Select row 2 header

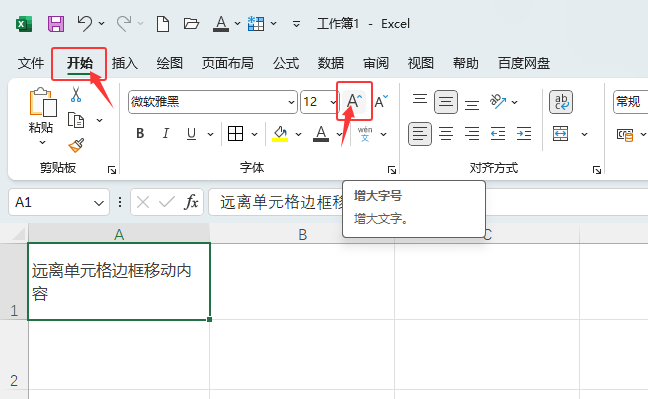(14, 354)
